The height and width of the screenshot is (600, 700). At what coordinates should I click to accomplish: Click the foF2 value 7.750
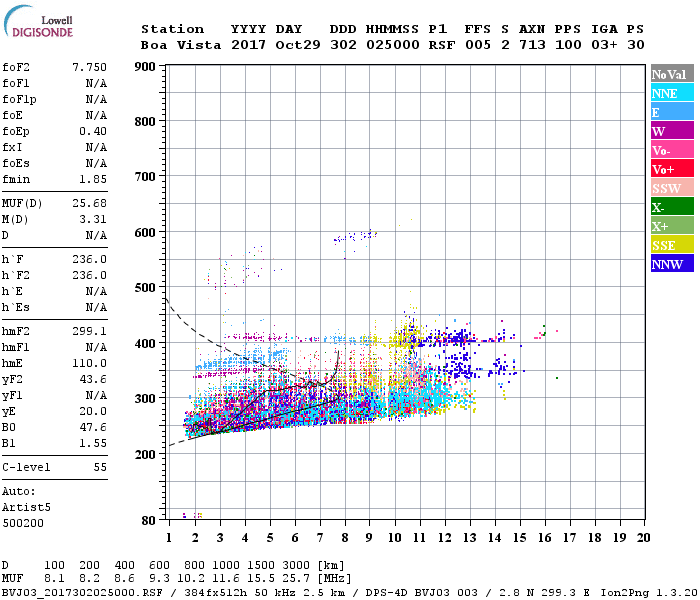pyautogui.click(x=90, y=67)
